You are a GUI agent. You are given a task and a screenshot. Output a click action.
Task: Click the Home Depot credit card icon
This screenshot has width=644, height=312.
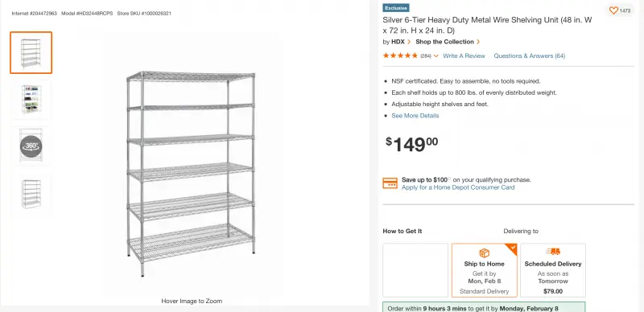click(390, 183)
